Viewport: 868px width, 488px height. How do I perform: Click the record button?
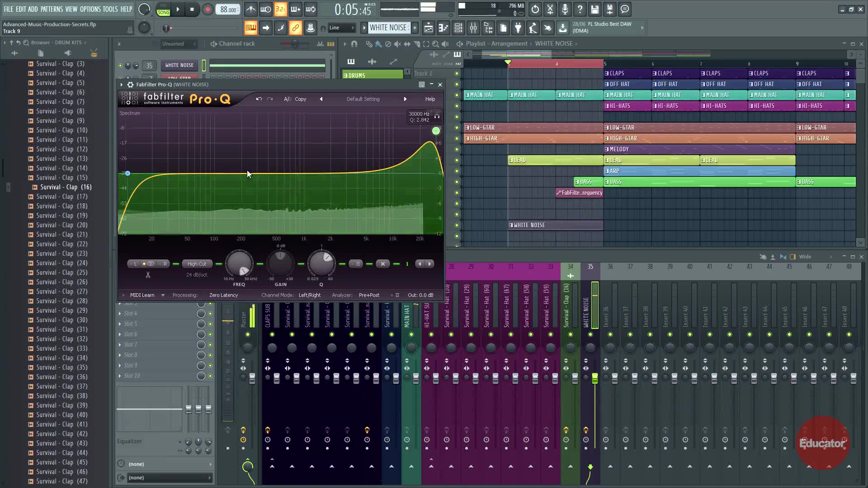208,9
